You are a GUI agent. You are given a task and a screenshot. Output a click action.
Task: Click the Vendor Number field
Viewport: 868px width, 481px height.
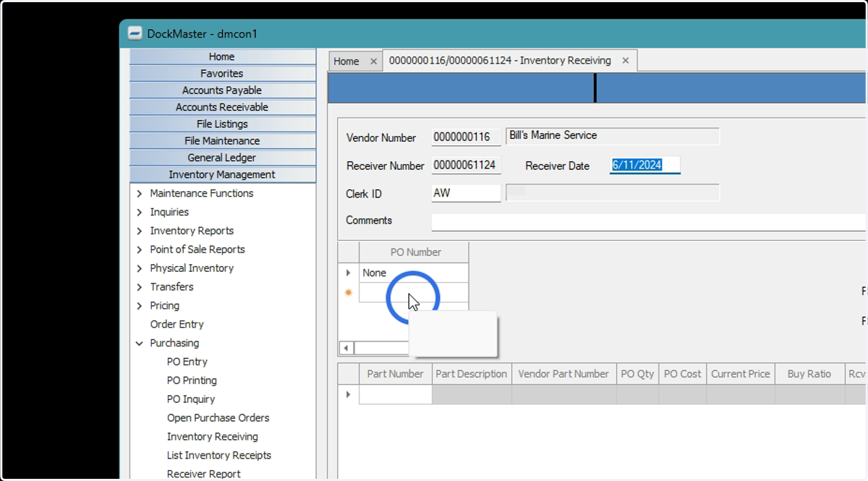(x=467, y=137)
